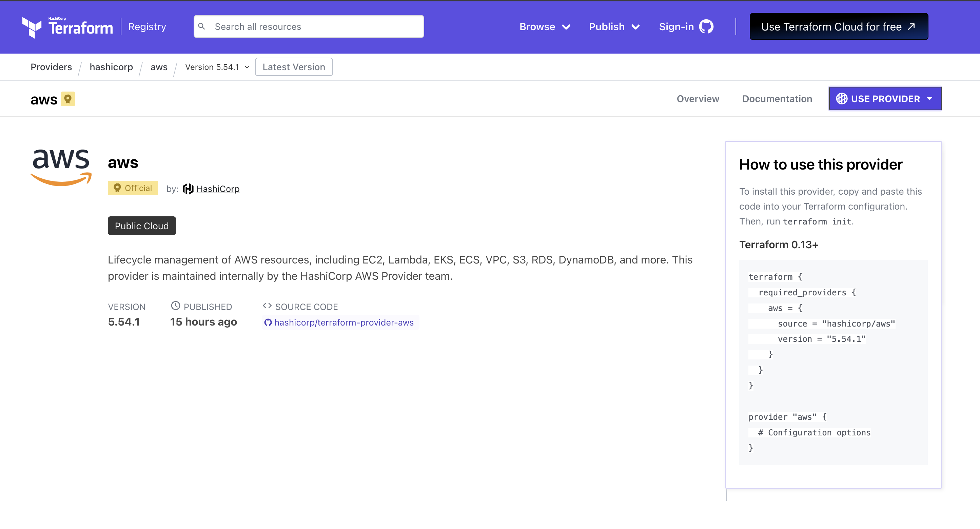This screenshot has width=980, height=529.
Task: Click the GitHub icon beside Sign-in
Action: tap(706, 27)
